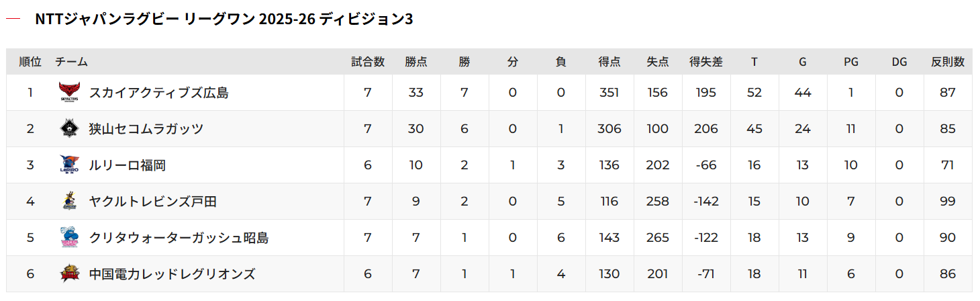Select the ヤクルトレビンズ戸田 team name
The image size is (980, 301).
tap(152, 202)
